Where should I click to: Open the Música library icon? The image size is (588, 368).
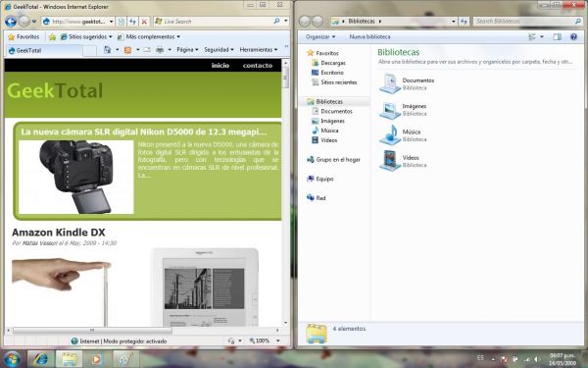coord(390,134)
